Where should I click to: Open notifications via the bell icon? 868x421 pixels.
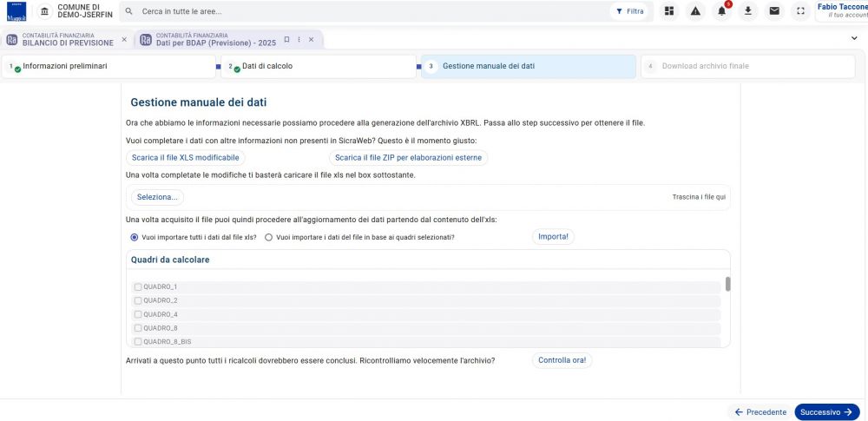722,11
